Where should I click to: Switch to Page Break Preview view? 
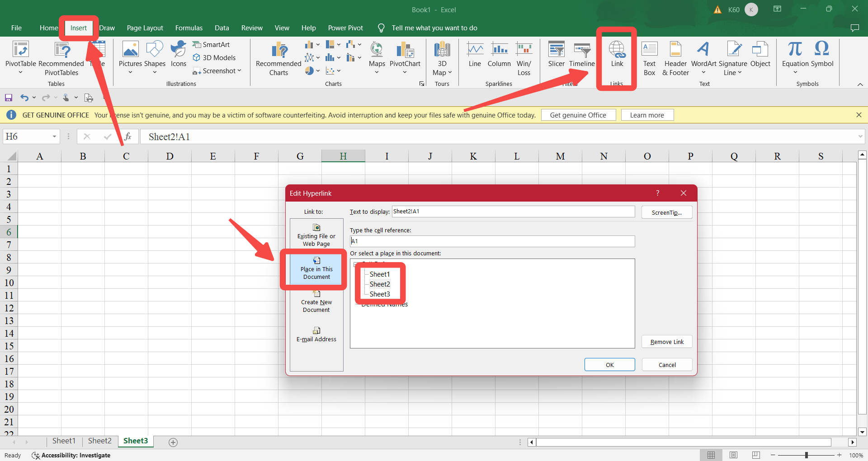(x=755, y=455)
